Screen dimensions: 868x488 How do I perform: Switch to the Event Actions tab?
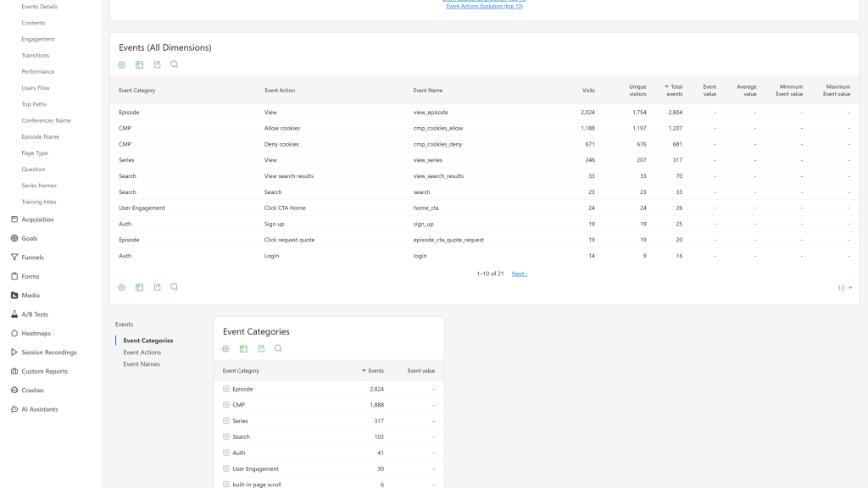(142, 352)
